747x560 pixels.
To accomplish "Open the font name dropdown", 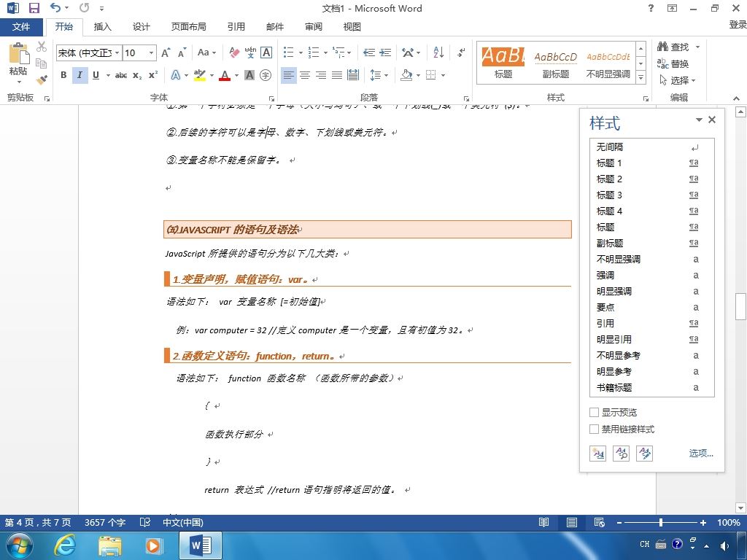I will click(117, 52).
